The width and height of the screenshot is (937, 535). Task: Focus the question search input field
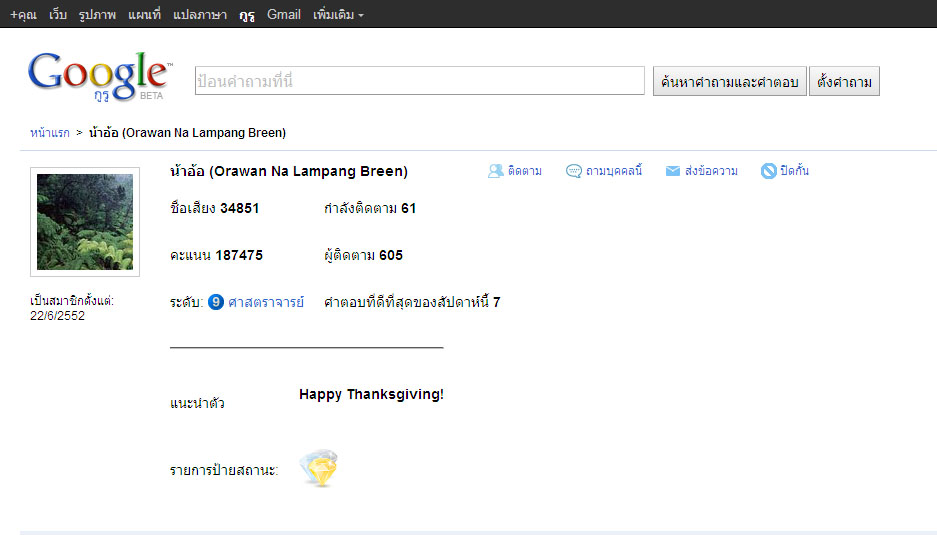coord(419,81)
